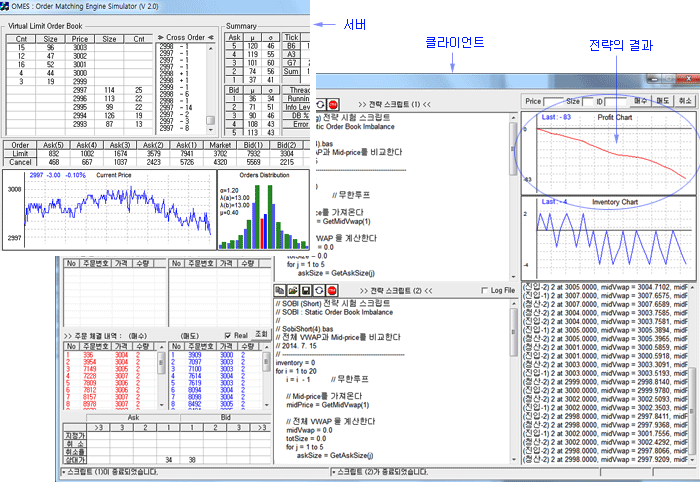
Task: Click the 매도 sell button
Action: pyautogui.click(x=663, y=101)
